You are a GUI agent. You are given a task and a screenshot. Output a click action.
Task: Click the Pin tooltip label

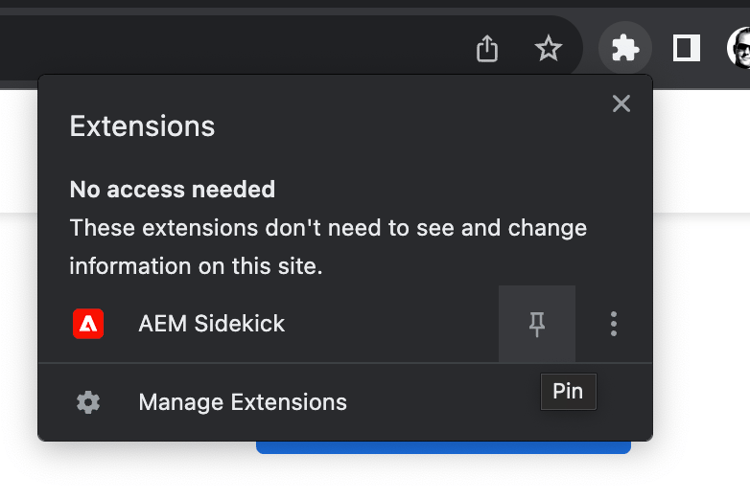tap(568, 391)
